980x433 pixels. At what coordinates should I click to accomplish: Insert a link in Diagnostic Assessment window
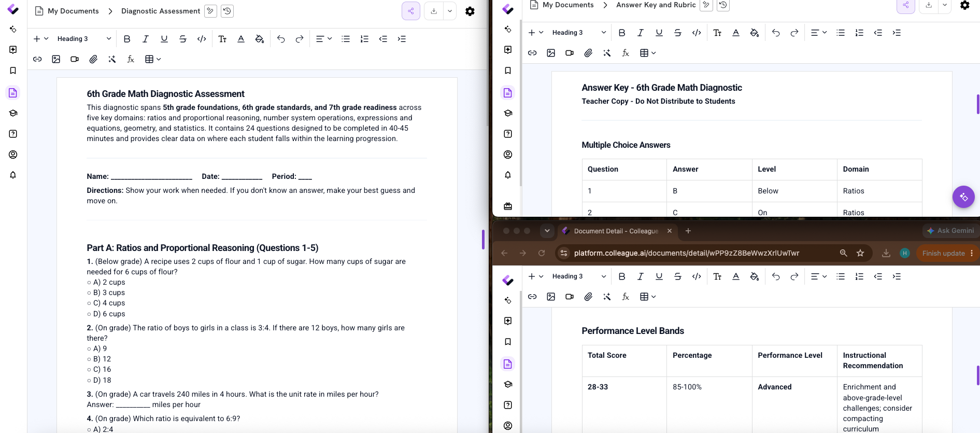(x=37, y=59)
